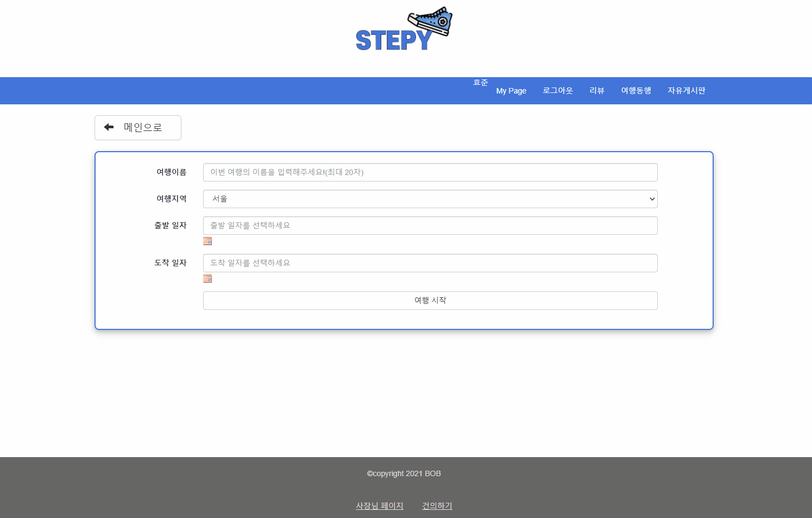Click the 여행 시작 button
812x518 pixels.
(x=430, y=301)
